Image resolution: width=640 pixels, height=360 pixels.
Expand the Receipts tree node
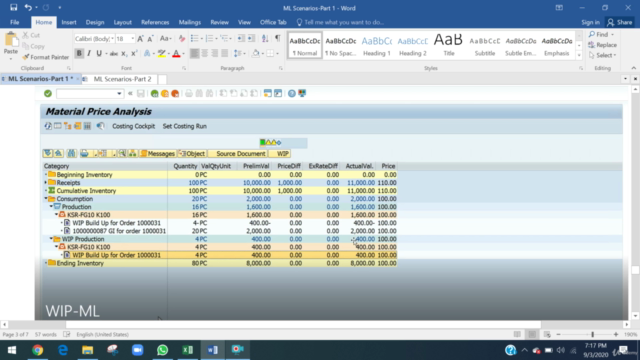click(46, 182)
